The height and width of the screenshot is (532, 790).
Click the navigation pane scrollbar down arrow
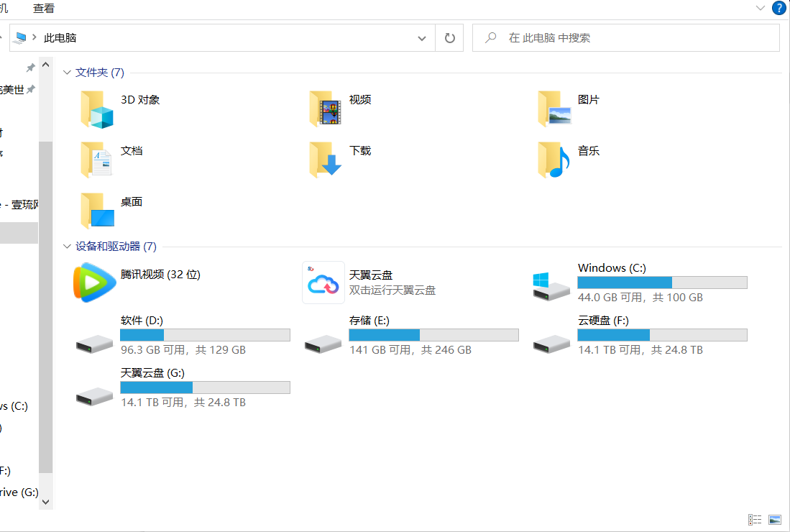46,502
